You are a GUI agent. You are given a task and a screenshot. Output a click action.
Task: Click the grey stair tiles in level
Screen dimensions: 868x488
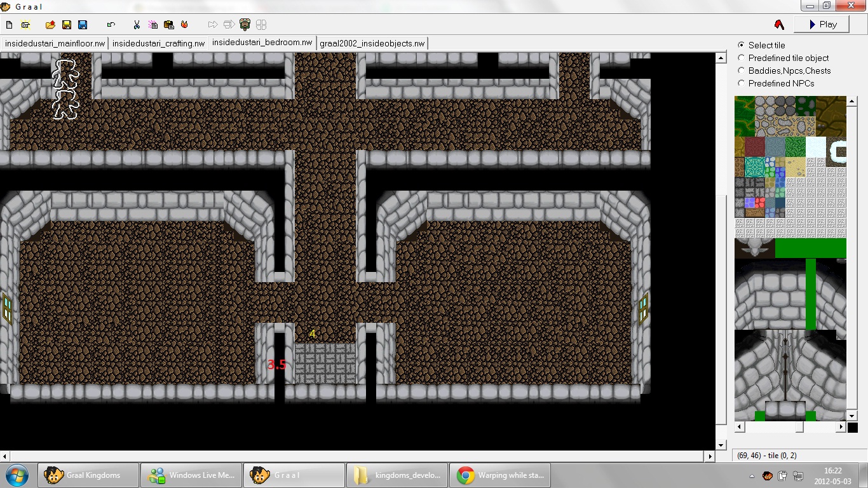(325, 363)
